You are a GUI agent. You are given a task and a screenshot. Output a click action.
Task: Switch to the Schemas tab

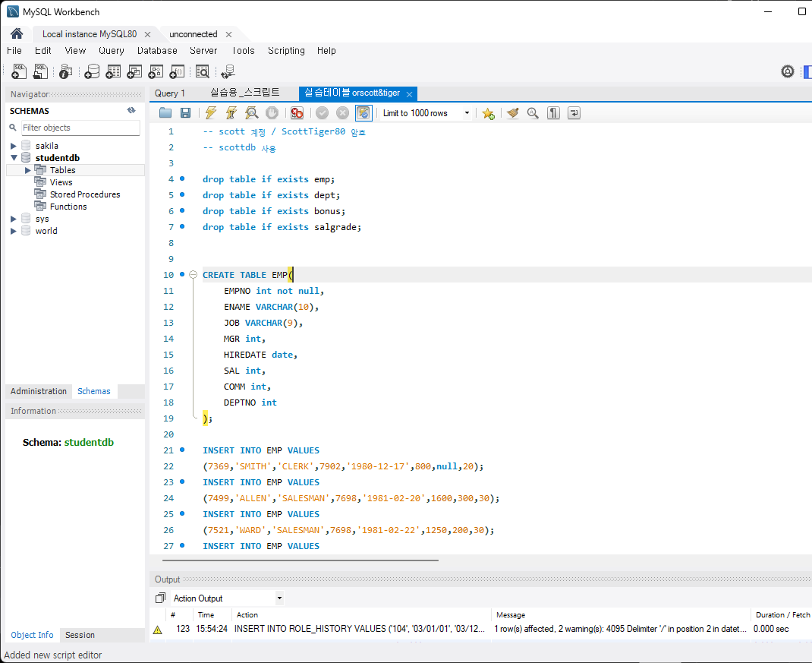tap(94, 391)
